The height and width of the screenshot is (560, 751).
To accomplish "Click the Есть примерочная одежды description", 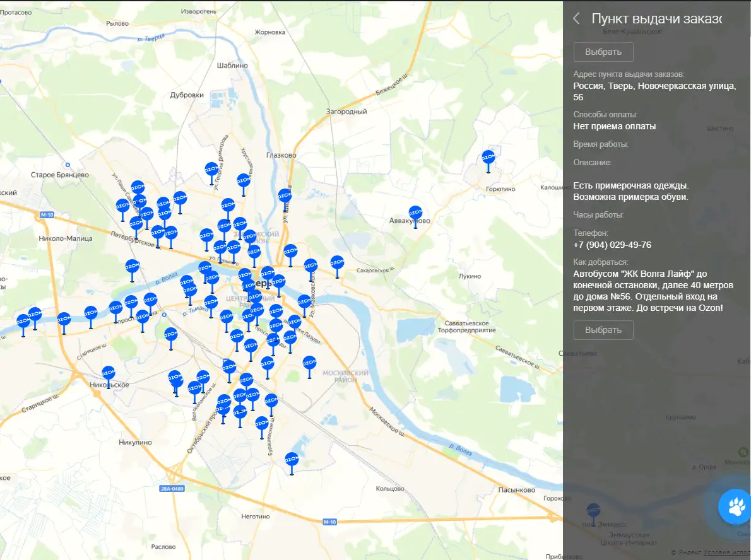I will coord(631,191).
